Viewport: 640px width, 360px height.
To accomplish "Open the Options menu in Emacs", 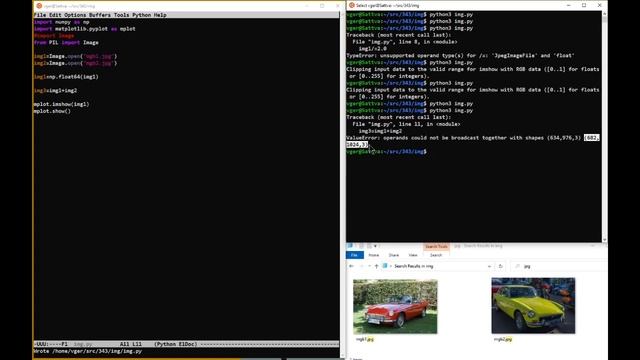I will pyautogui.click(x=75, y=15).
